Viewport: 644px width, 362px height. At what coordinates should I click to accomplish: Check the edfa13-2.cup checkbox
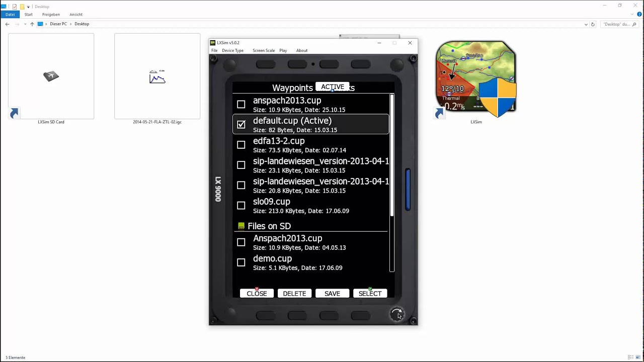(x=241, y=145)
